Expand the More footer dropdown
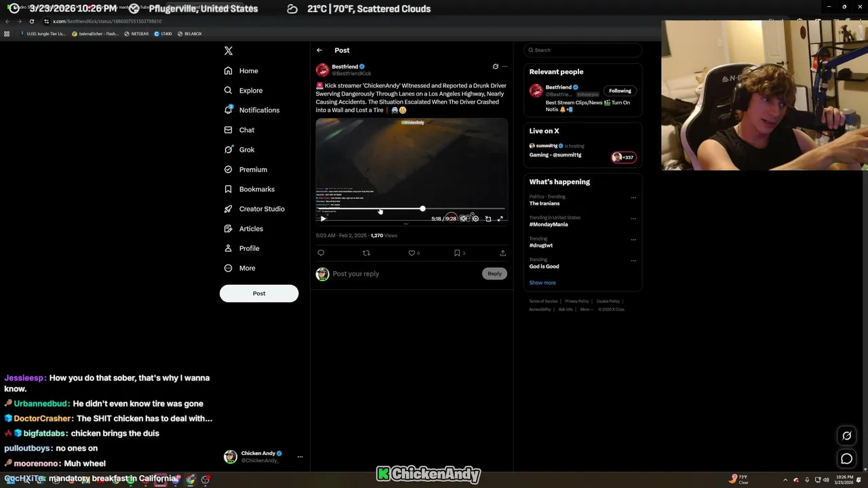The width and height of the screenshot is (868, 488). [x=587, y=309]
